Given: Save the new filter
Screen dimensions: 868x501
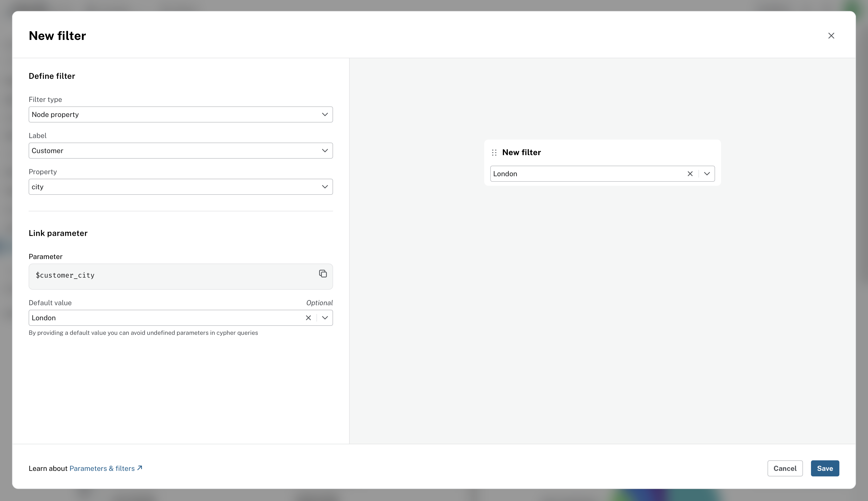Looking at the screenshot, I should (825, 468).
